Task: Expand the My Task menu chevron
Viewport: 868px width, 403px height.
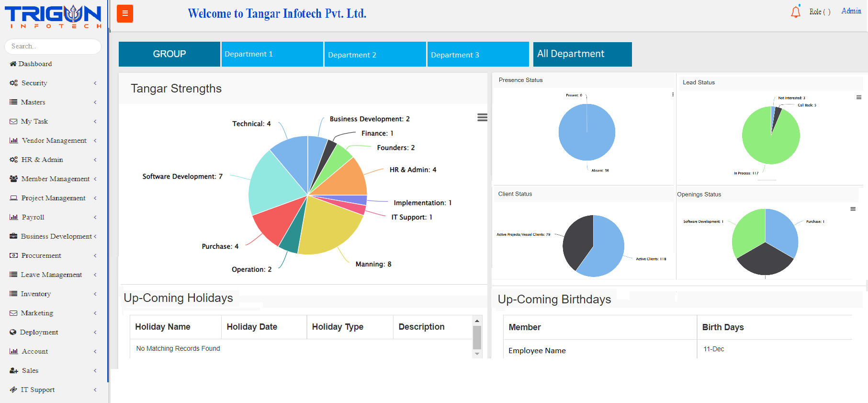Action: point(95,121)
